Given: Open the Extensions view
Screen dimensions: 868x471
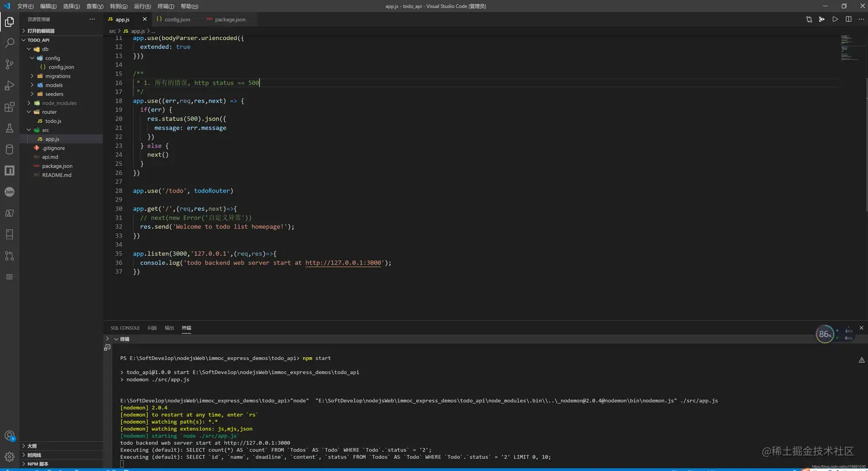Looking at the screenshot, I should pos(9,107).
